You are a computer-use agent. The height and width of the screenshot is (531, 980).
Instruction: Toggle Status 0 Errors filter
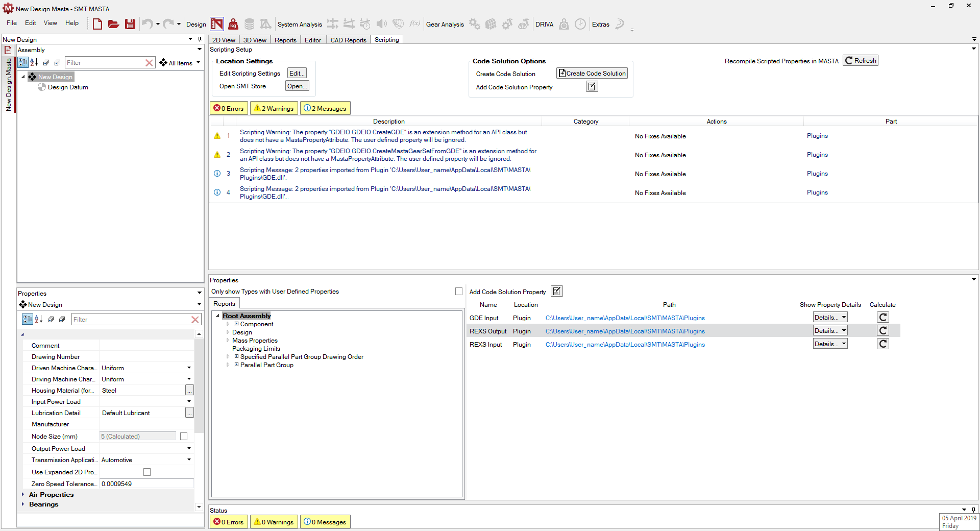[229, 522]
